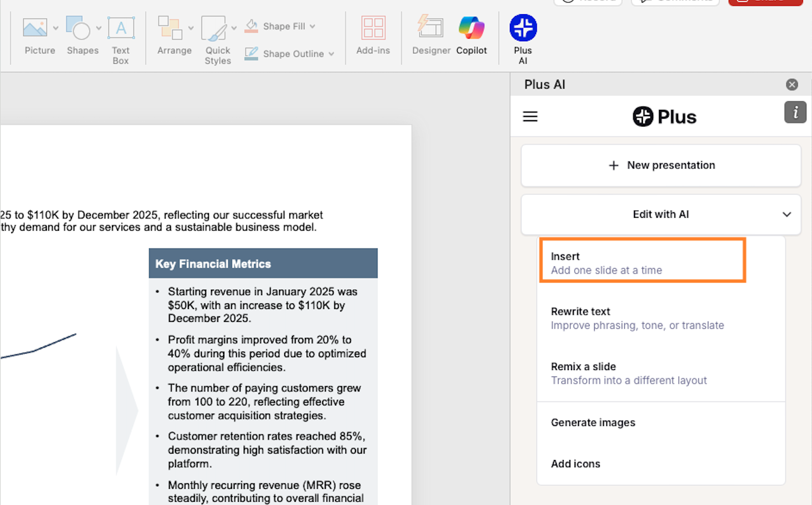Click the Picture icon in the ribbon
Screen dimensions: 812x505
[35, 28]
